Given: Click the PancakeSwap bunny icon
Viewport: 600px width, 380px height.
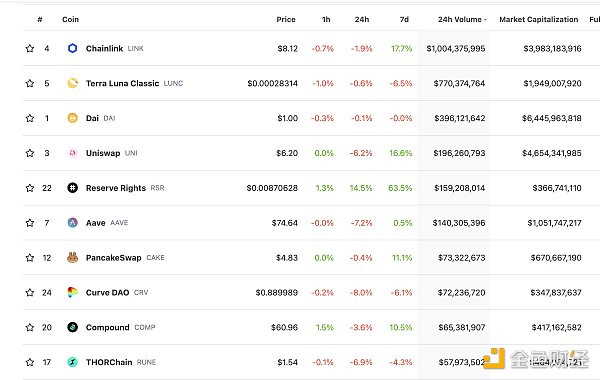Looking at the screenshot, I should 72,258.
